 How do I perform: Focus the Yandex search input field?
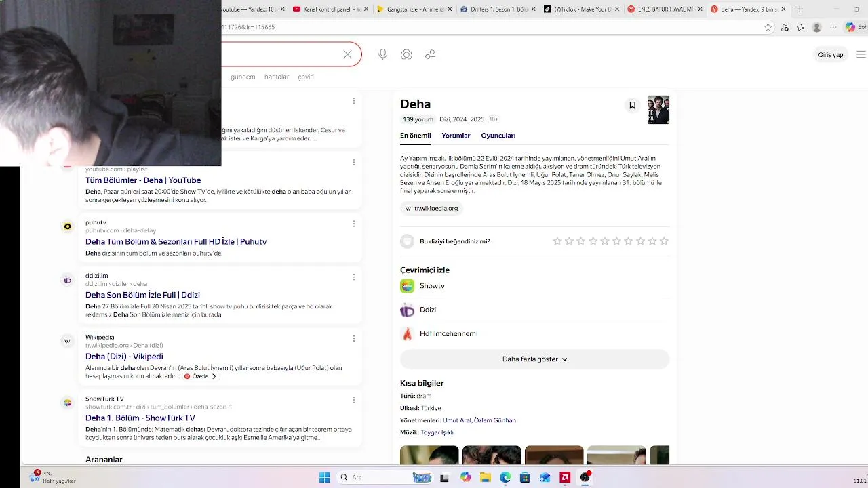point(281,54)
